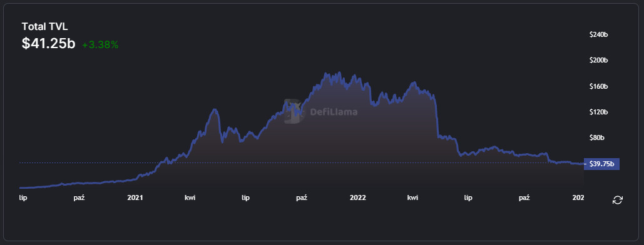This screenshot has width=644, height=245.
Task: Click the chart refresh icon
Action: pos(617,200)
